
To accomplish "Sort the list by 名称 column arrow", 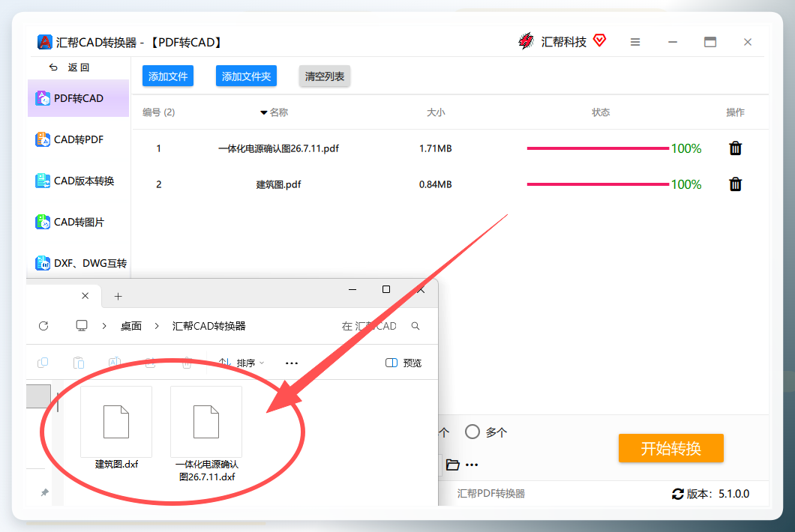I will pyautogui.click(x=264, y=112).
